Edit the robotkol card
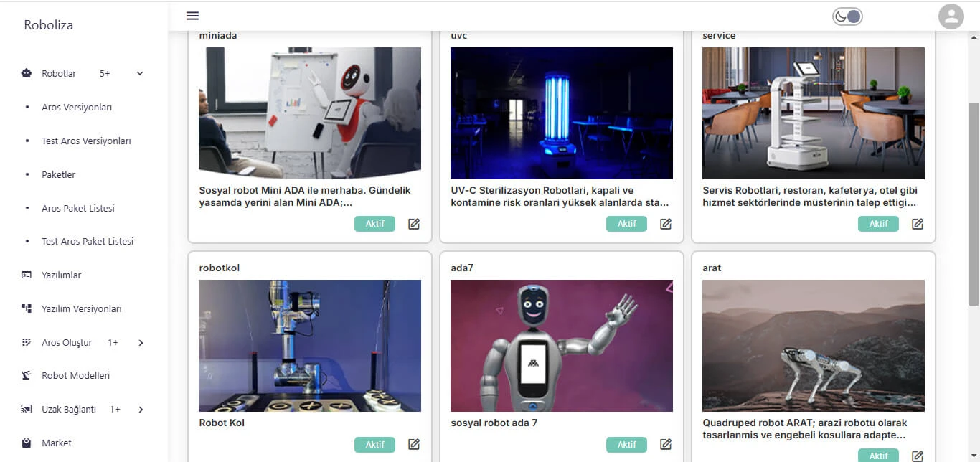 click(x=414, y=444)
